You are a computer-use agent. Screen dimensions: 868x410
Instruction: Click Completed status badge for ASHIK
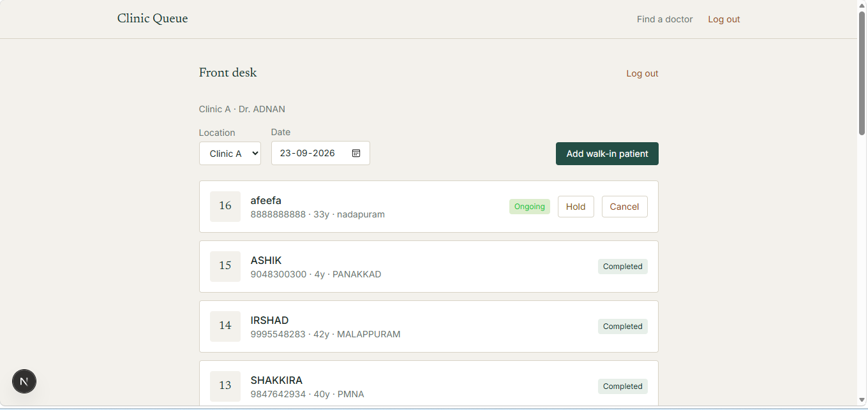point(623,267)
